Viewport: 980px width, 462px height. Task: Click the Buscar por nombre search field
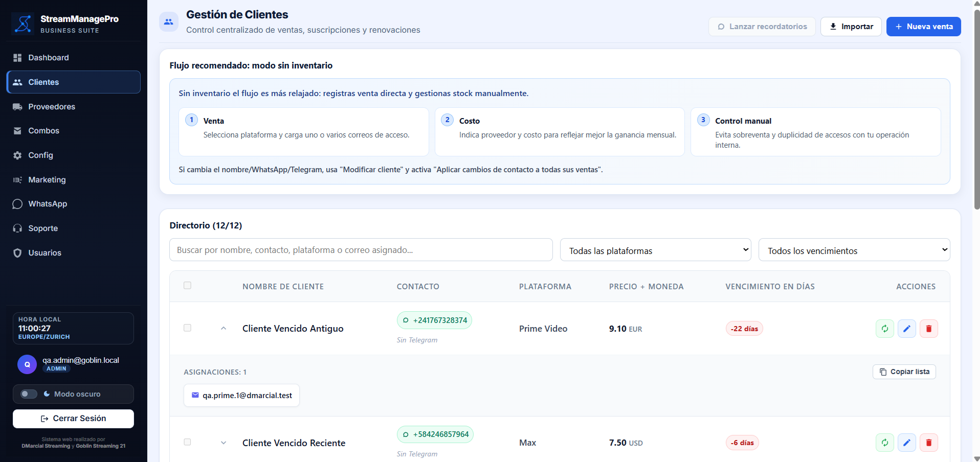click(361, 250)
